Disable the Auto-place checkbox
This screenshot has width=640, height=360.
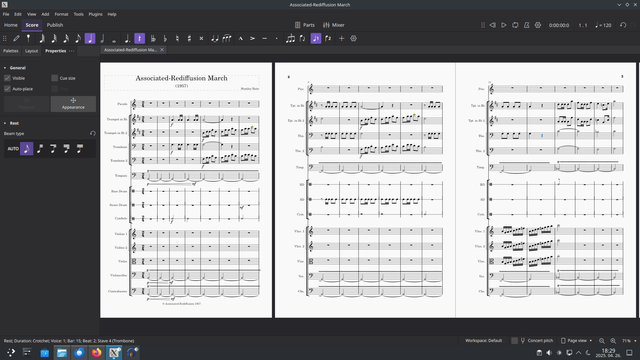pyautogui.click(x=7, y=89)
